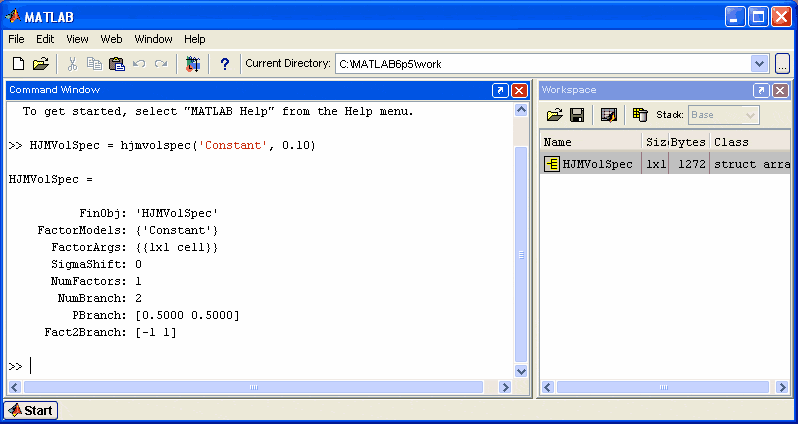The width and height of the screenshot is (798, 425).
Task: Open a file with the folder icon
Action: pos(40,64)
